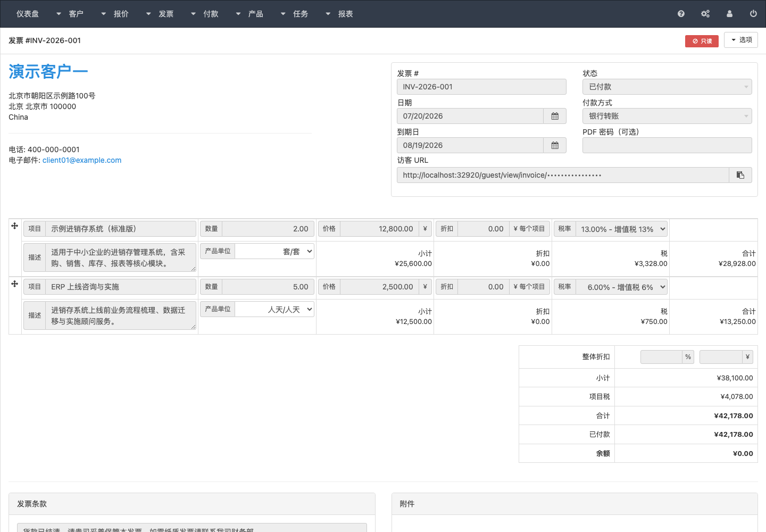766x532 pixels.
Task: Click 整体折扣 ¥ amount input field
Action: coord(721,357)
